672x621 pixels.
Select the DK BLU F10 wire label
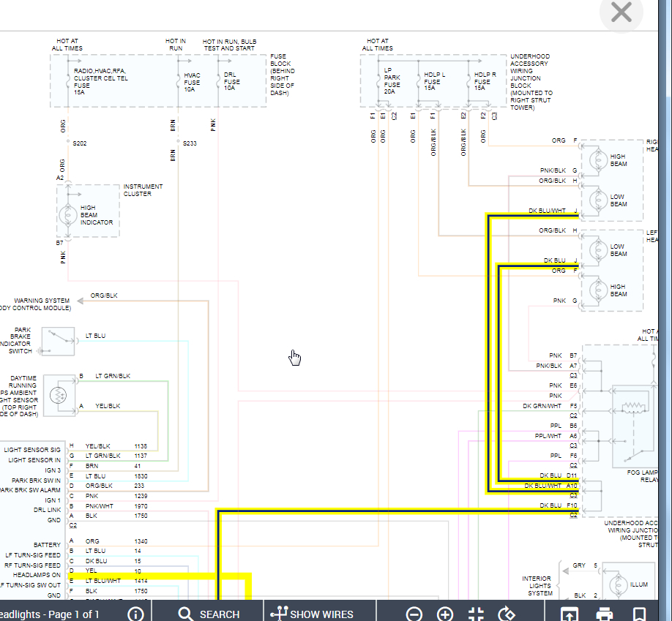click(551, 505)
